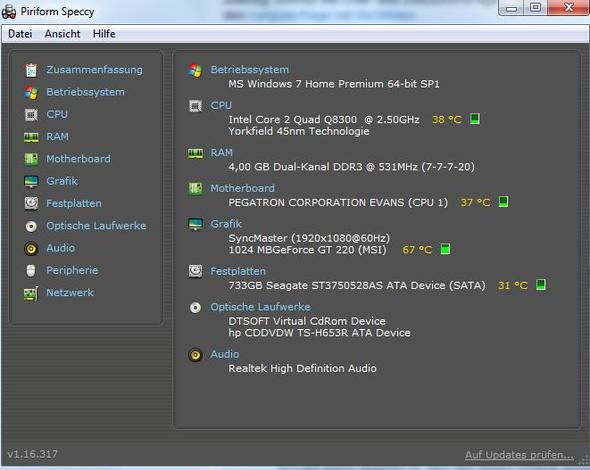590x470 pixels.
Task: Open the Ansicht menu
Action: coord(62,34)
